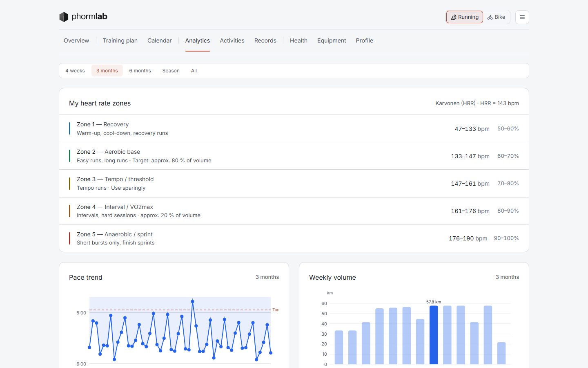This screenshot has height=368, width=588.
Task: Click the 133–147 bpm value
Action: [x=470, y=156]
